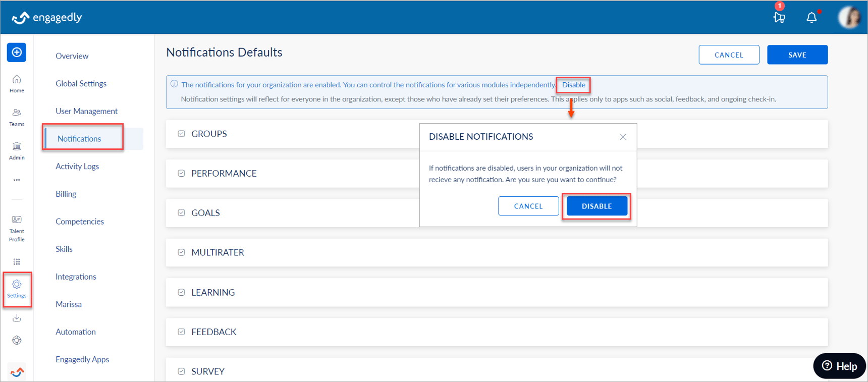Click the Engagedly icon at sidebar bottom
The width and height of the screenshot is (868, 382).
17,372
